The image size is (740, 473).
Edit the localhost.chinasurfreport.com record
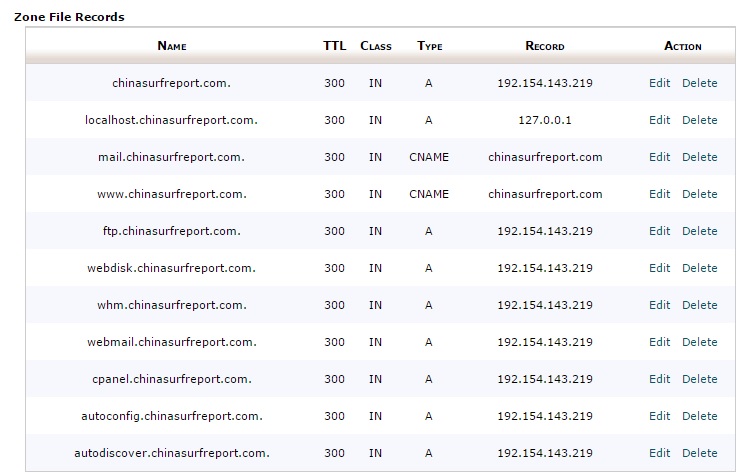click(659, 120)
